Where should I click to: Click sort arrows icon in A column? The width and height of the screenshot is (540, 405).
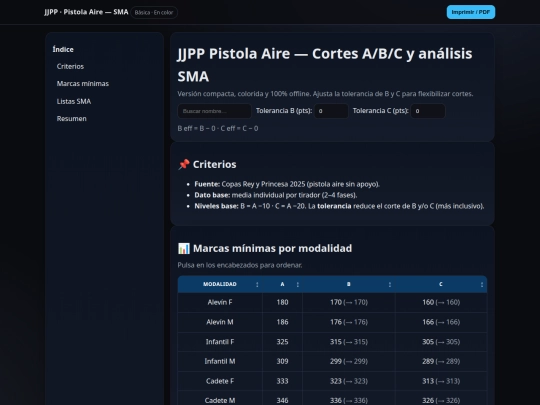(298, 284)
